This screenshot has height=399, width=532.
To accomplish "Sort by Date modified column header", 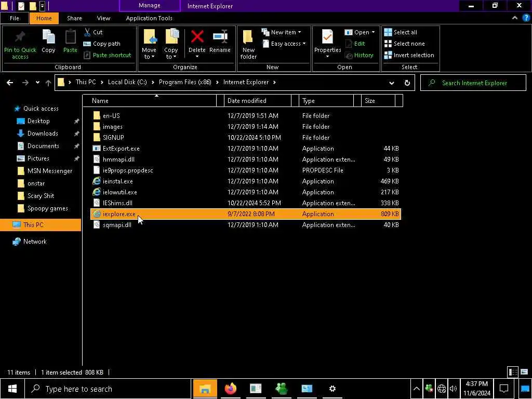I will (x=258, y=101).
